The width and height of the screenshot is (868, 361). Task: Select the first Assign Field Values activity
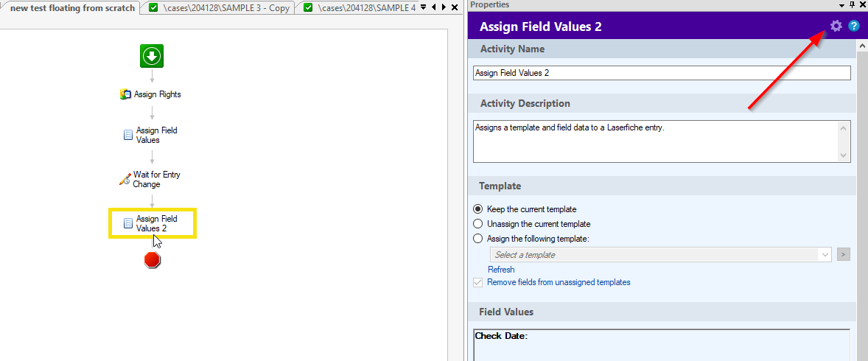[x=150, y=135]
